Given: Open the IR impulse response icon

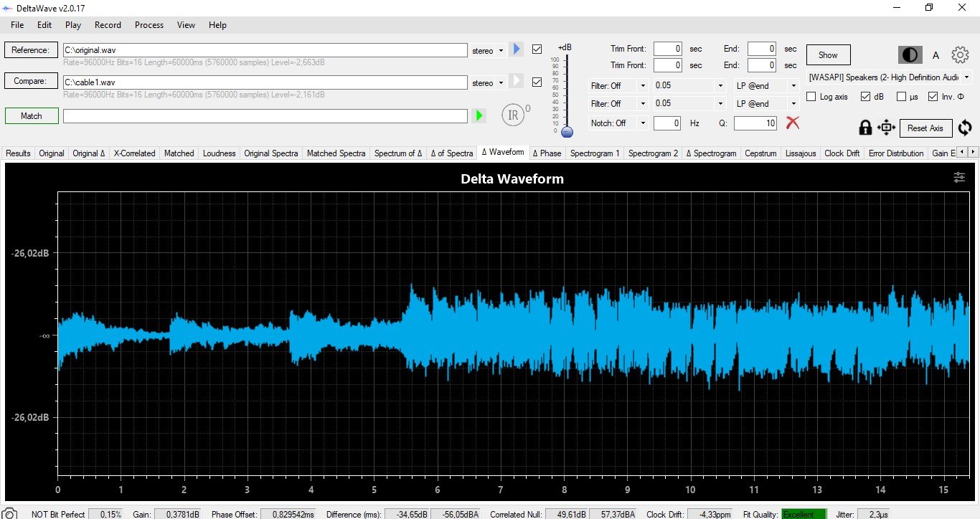Looking at the screenshot, I should (x=513, y=115).
